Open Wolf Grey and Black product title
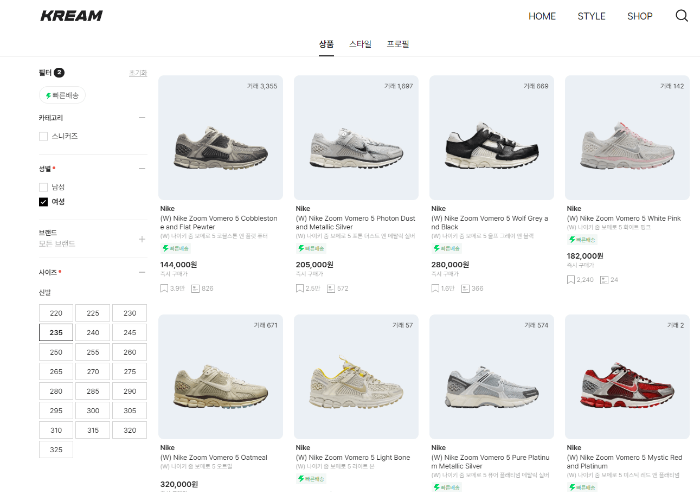 click(x=490, y=222)
